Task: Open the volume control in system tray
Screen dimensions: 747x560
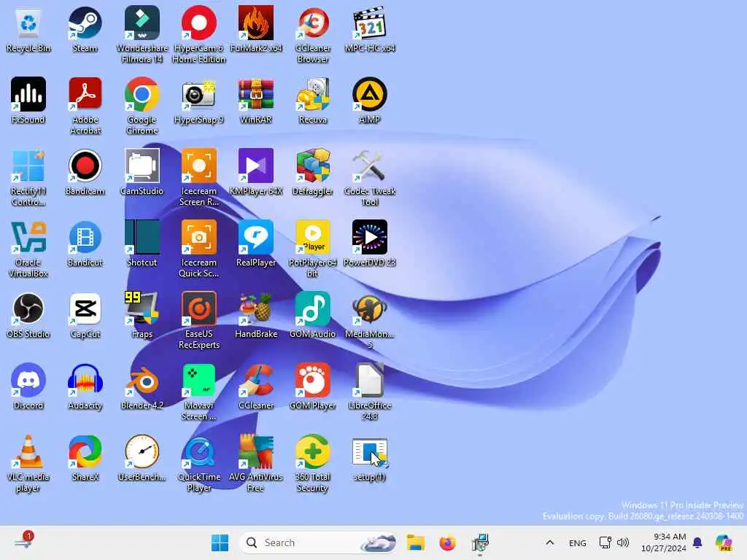Action: point(623,542)
